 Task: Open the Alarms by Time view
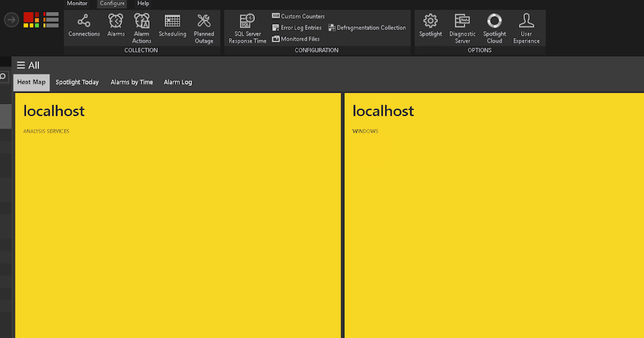pyautogui.click(x=131, y=82)
